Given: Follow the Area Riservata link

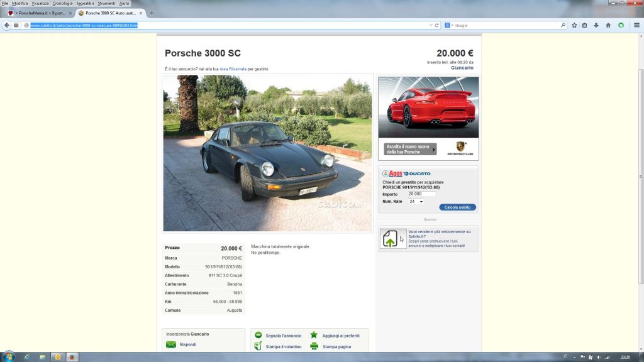Looking at the screenshot, I should [233, 69].
